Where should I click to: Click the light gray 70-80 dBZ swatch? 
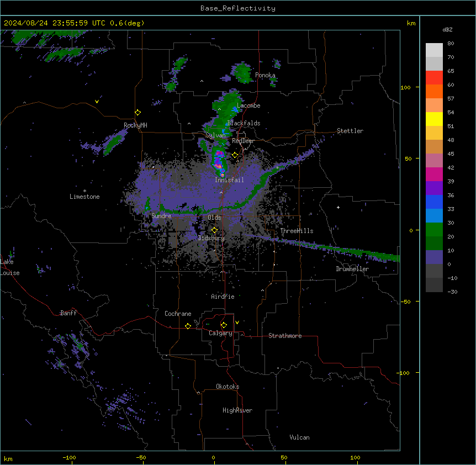pos(434,50)
